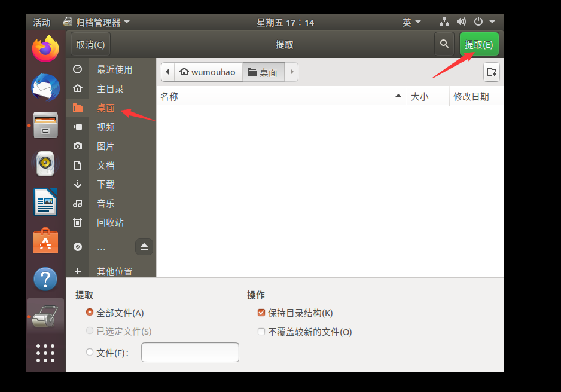Screen dimensions: 561x392
Task: Open the volume speaker icon
Action: pyautogui.click(x=461, y=22)
